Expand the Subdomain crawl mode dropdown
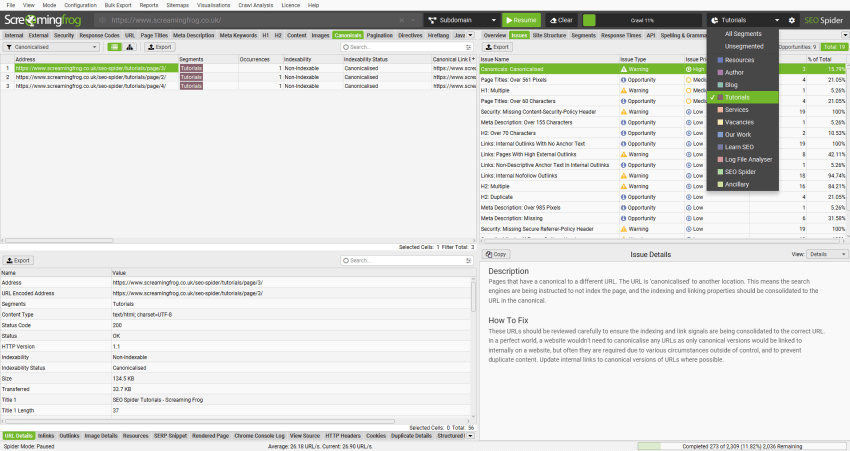Viewport: 850px width, 451px height. pos(460,20)
